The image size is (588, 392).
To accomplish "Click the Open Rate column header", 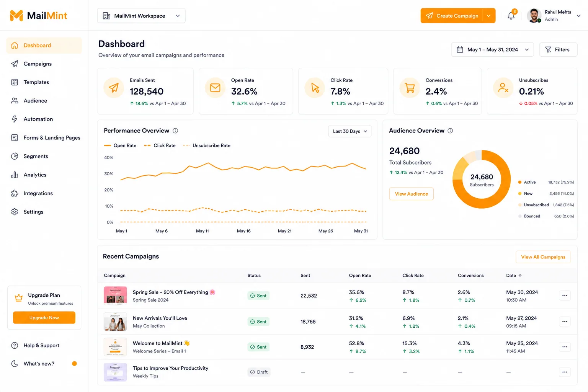I will tap(360, 276).
